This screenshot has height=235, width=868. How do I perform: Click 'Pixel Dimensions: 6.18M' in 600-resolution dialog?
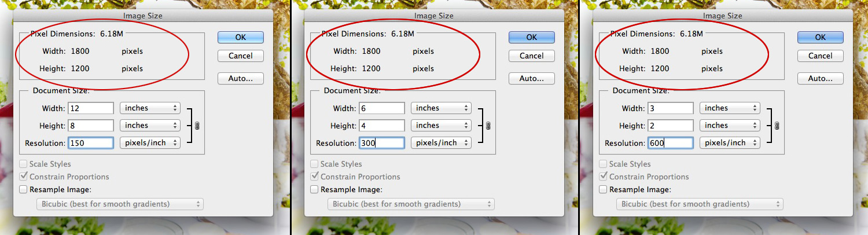point(656,34)
